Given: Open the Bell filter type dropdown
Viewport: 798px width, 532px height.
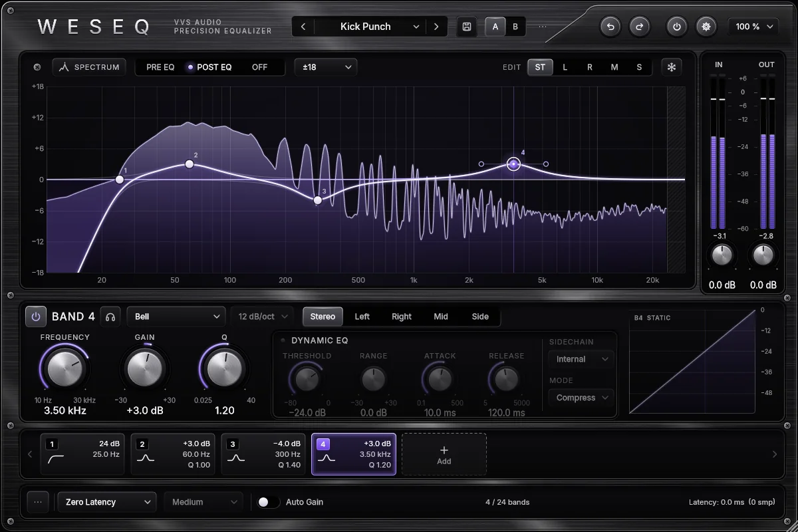Looking at the screenshot, I should [x=176, y=317].
